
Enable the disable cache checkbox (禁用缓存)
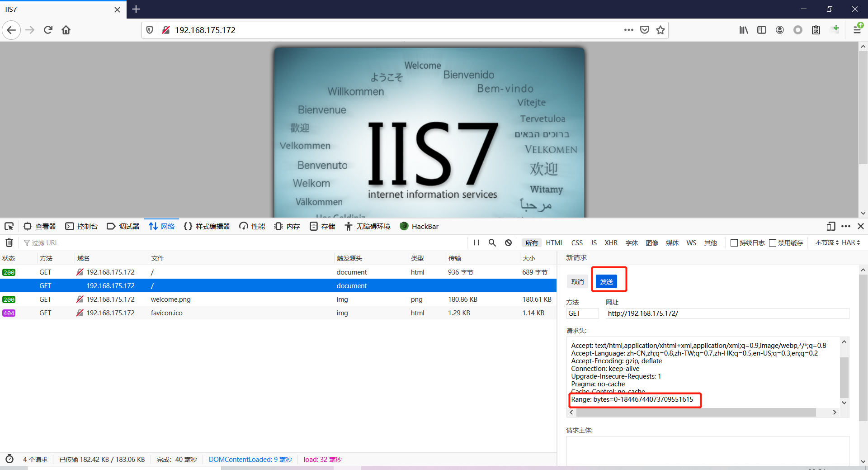point(773,243)
